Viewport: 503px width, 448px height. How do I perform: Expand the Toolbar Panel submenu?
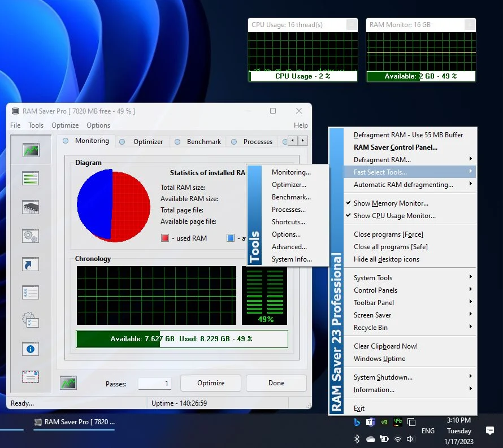click(410, 303)
